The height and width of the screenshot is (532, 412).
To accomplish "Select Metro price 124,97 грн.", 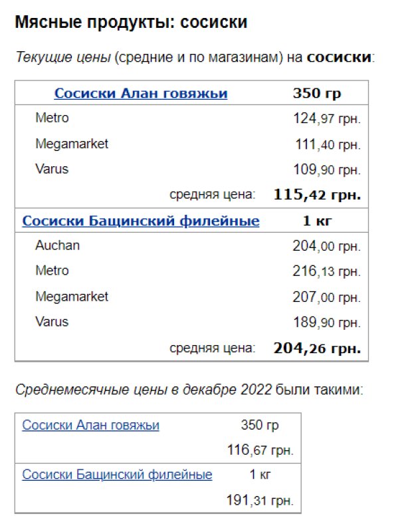I will pyautogui.click(x=327, y=118).
